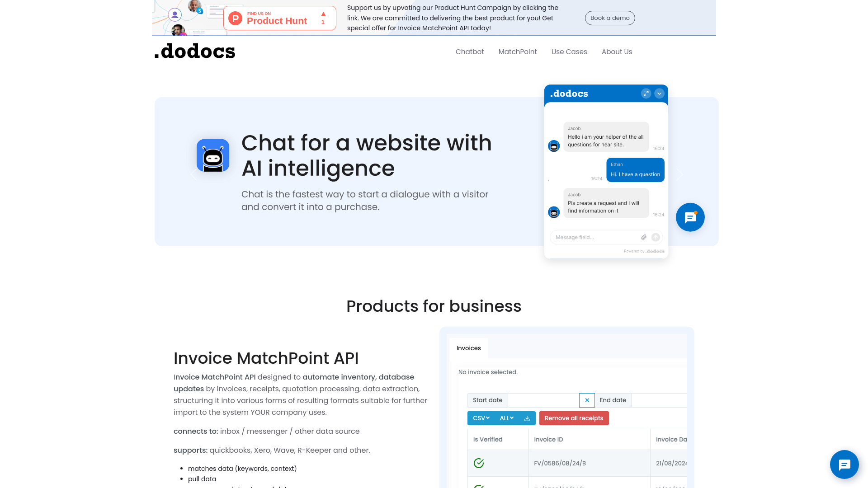
Task: Click the verified checkmark icon on first invoice
Action: [479, 463]
